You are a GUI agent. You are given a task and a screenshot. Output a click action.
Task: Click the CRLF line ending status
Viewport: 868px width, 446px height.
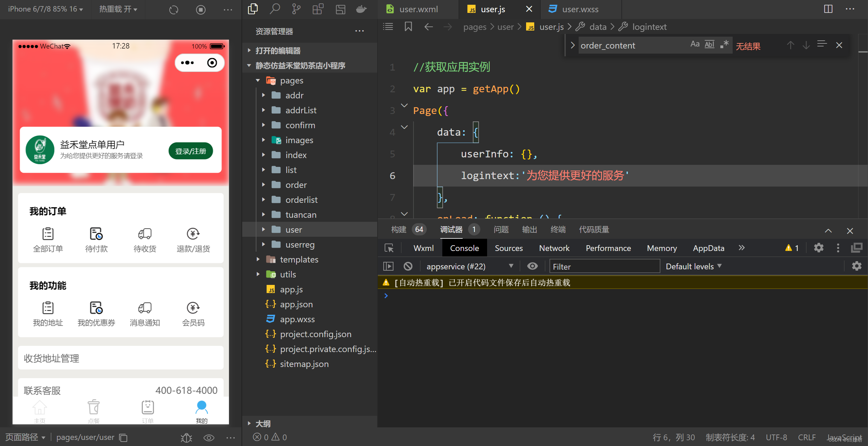(807, 437)
